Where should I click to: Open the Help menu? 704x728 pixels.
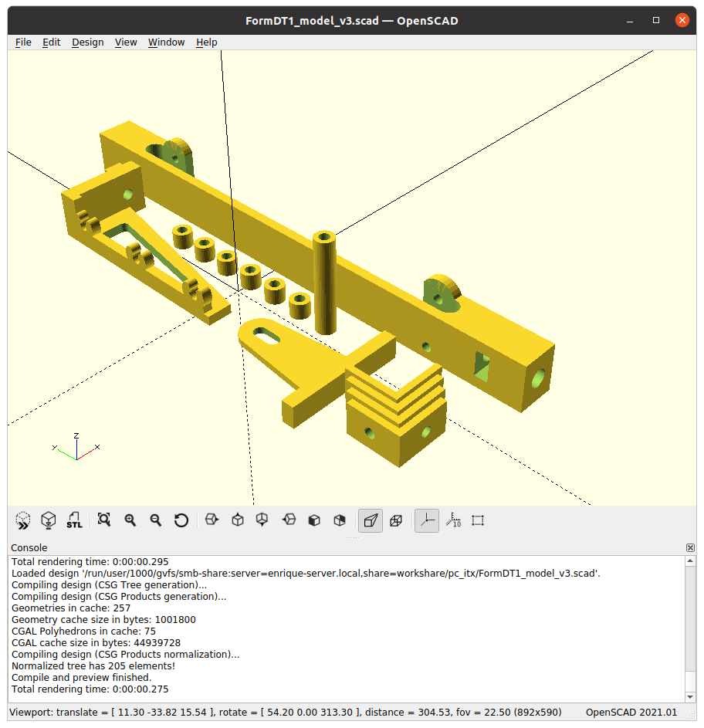pos(207,42)
